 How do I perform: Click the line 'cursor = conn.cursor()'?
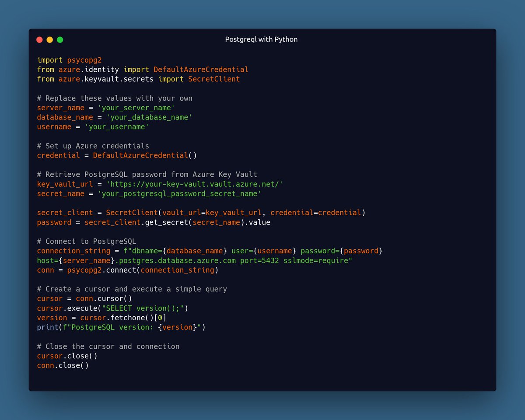[84, 299]
